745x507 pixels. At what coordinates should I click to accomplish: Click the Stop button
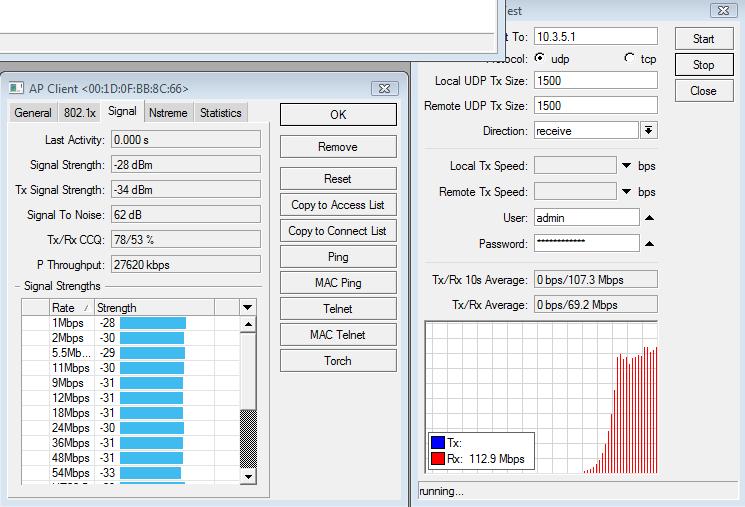[703, 65]
